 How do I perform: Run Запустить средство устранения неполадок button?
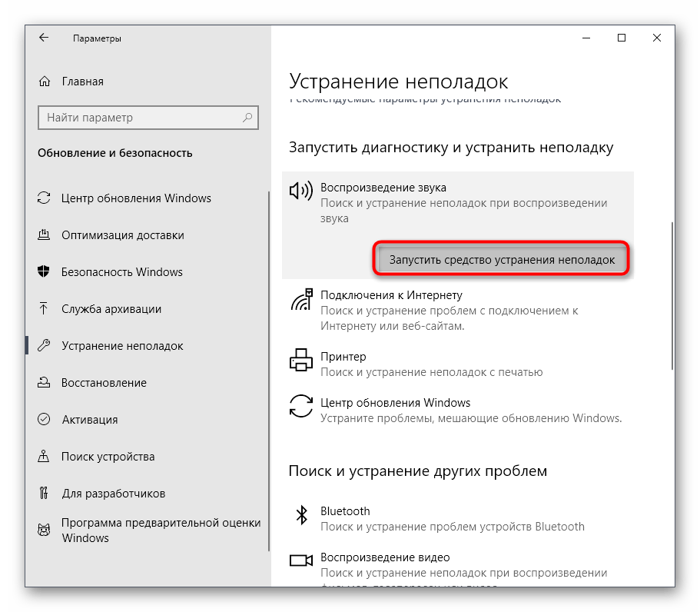click(502, 259)
